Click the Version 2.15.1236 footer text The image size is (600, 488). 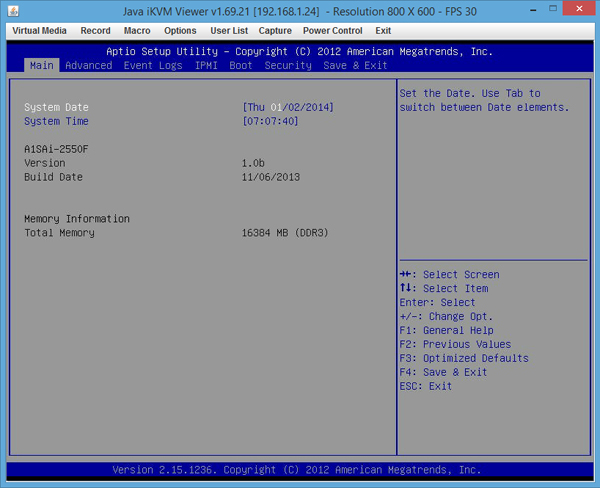[x=297, y=470]
